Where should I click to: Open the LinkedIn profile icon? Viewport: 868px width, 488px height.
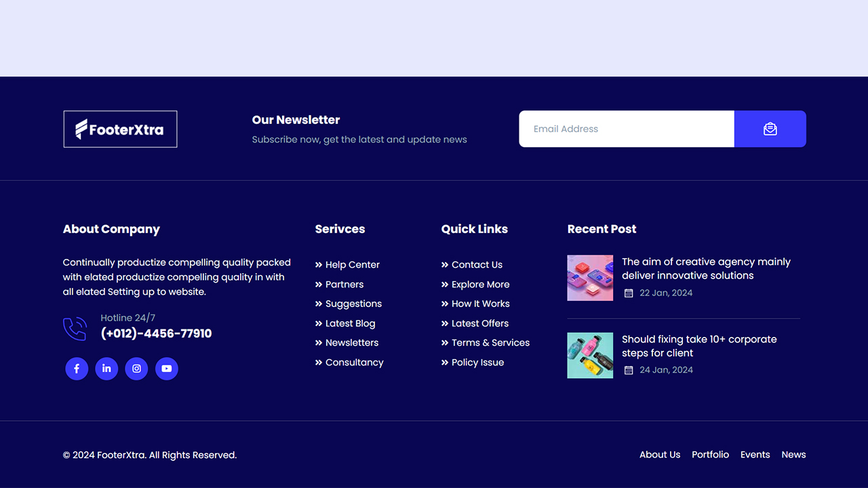106,369
